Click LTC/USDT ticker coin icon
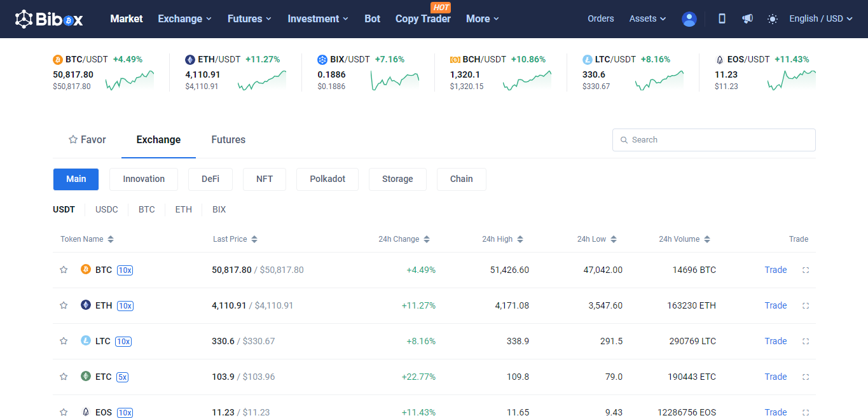 (x=588, y=60)
